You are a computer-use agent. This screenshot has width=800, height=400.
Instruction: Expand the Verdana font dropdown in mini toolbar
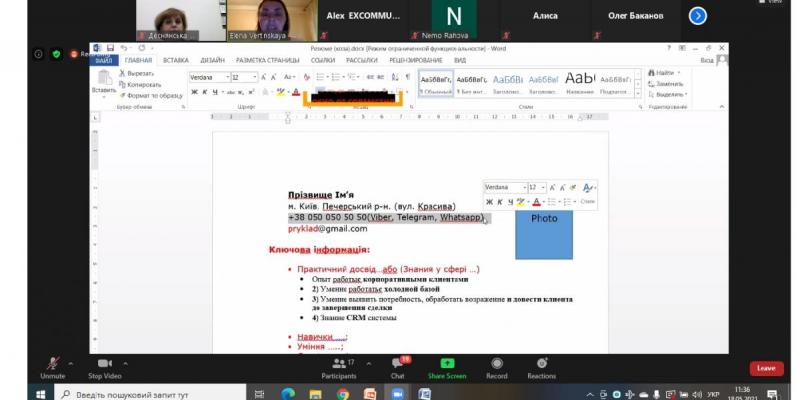[x=523, y=187]
